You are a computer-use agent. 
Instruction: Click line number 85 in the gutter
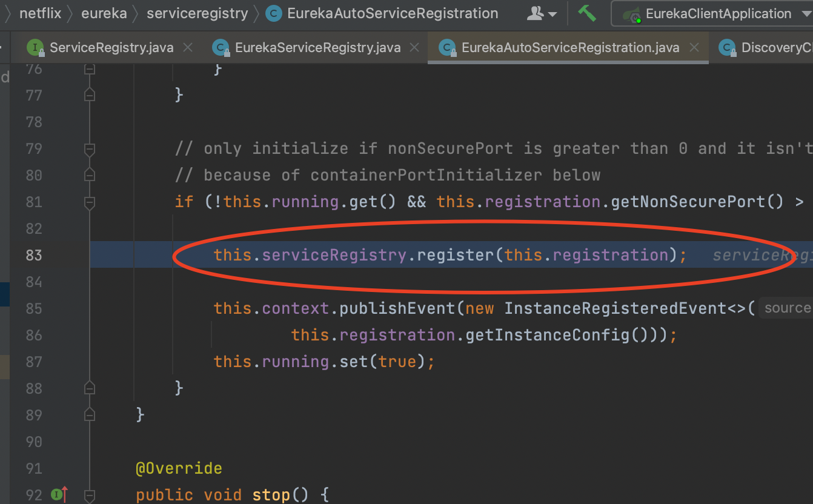(x=34, y=308)
